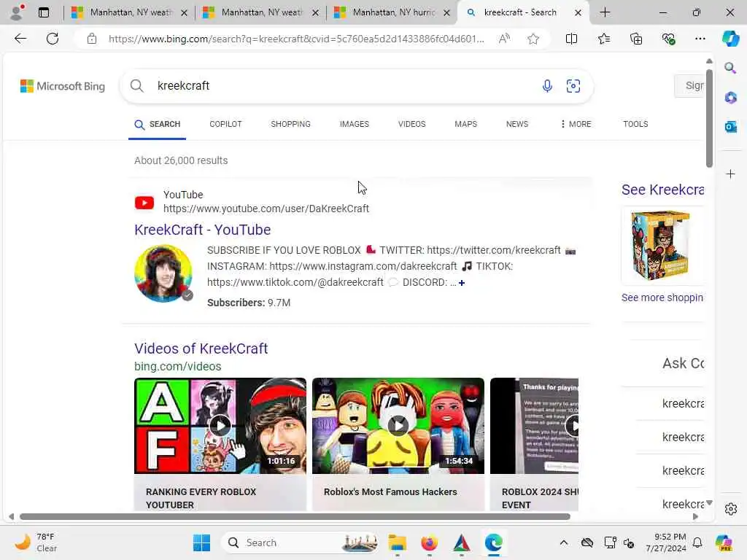Search by voice microphone icon

pos(547,86)
